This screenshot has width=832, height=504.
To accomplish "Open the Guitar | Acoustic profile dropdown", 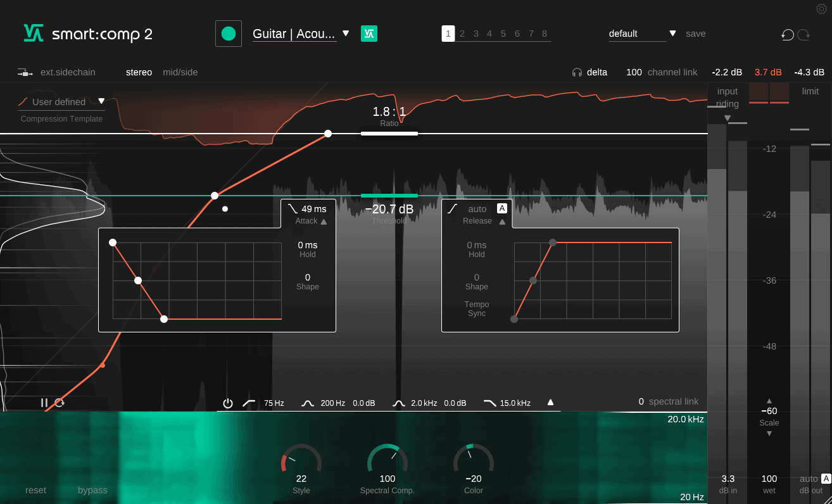I will pyautogui.click(x=346, y=34).
